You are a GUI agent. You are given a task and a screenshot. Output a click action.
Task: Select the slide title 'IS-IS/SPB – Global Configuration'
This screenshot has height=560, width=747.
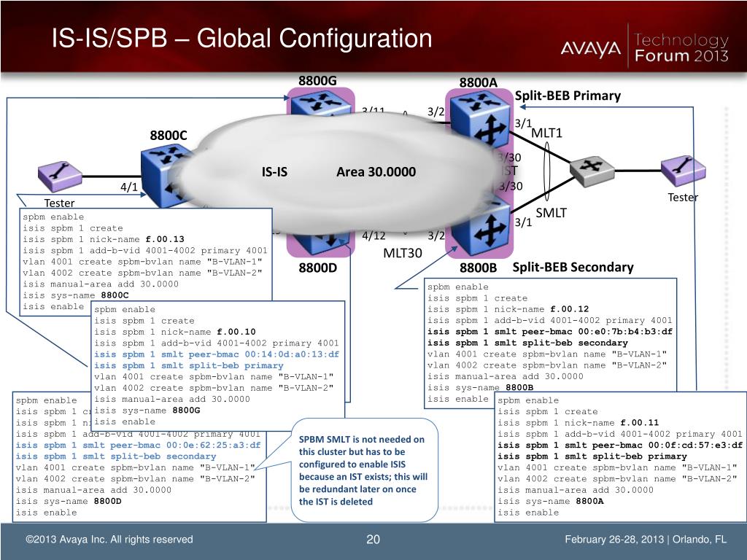[242, 38]
